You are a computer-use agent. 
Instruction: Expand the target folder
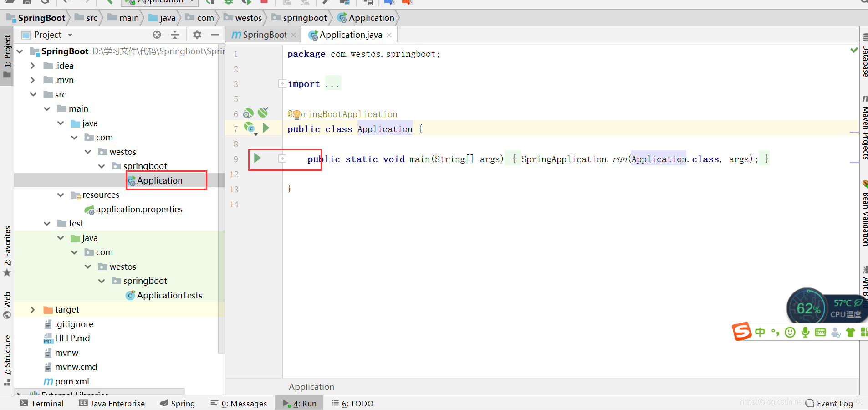[32, 310]
